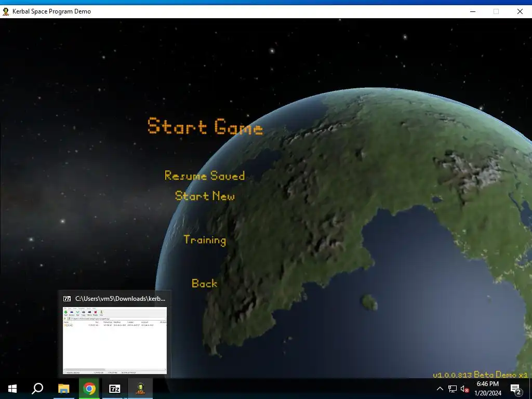Screen dimensions: 532x399
Task: Click the Kerbal title bar app icon
Action: click(6, 11)
